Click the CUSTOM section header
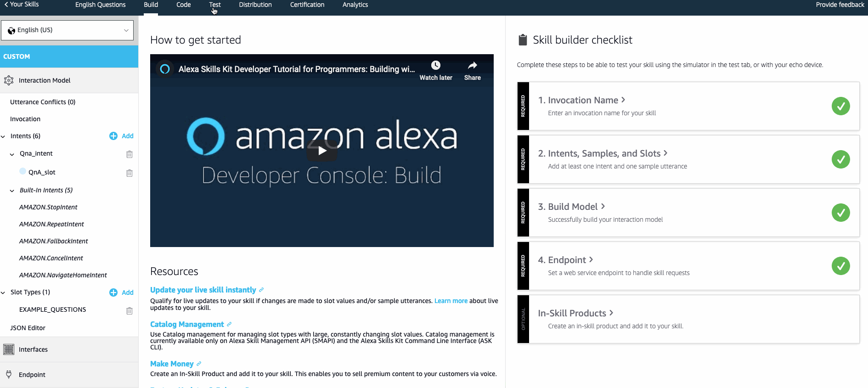 point(69,56)
